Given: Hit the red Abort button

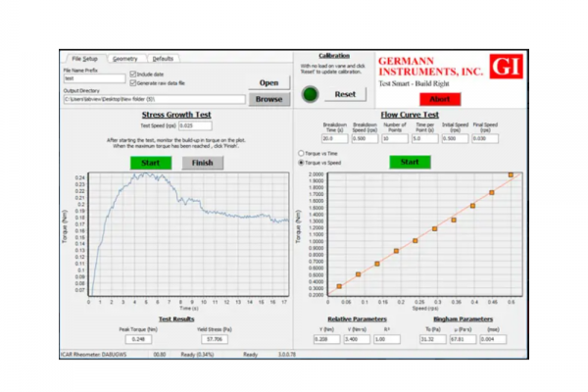Looking at the screenshot, I should coord(445,99).
